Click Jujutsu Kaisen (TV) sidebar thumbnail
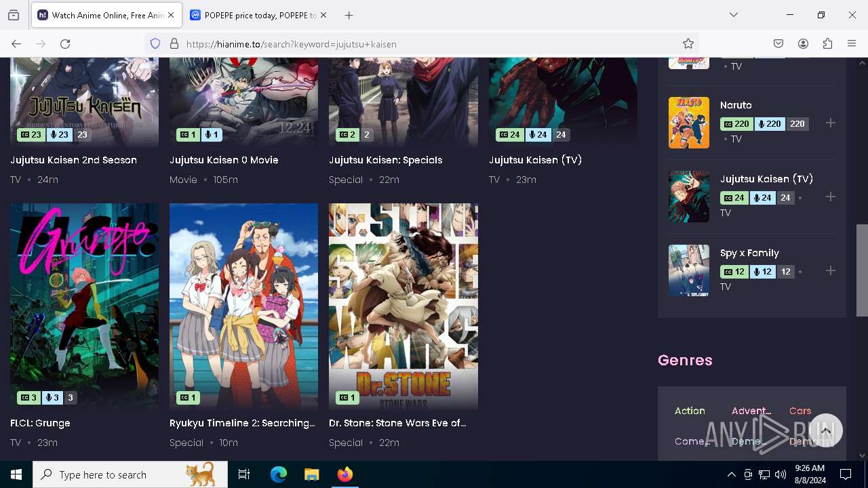868x488 pixels. tap(689, 197)
